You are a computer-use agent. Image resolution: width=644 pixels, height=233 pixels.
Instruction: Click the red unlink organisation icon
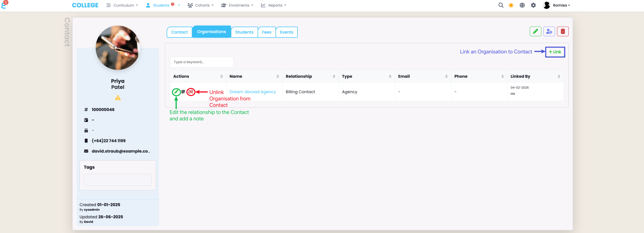click(191, 92)
